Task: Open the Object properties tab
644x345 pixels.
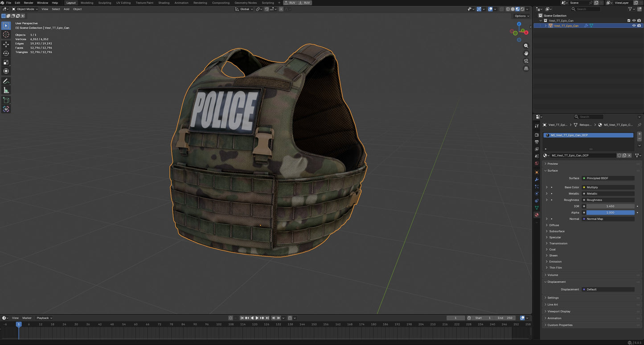Action: pyautogui.click(x=537, y=172)
